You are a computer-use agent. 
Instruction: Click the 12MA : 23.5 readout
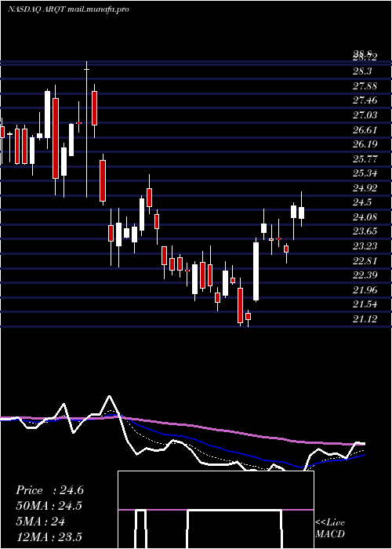click(49, 537)
